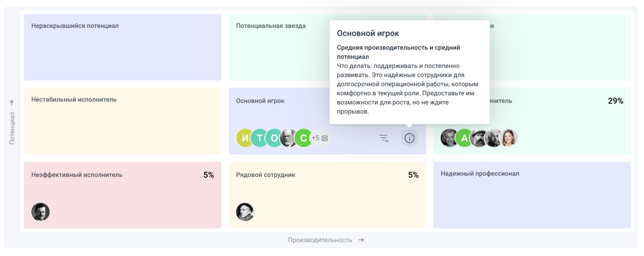Click the Нестабильный исполнитель cell title
644x256 pixels.
[74, 99]
